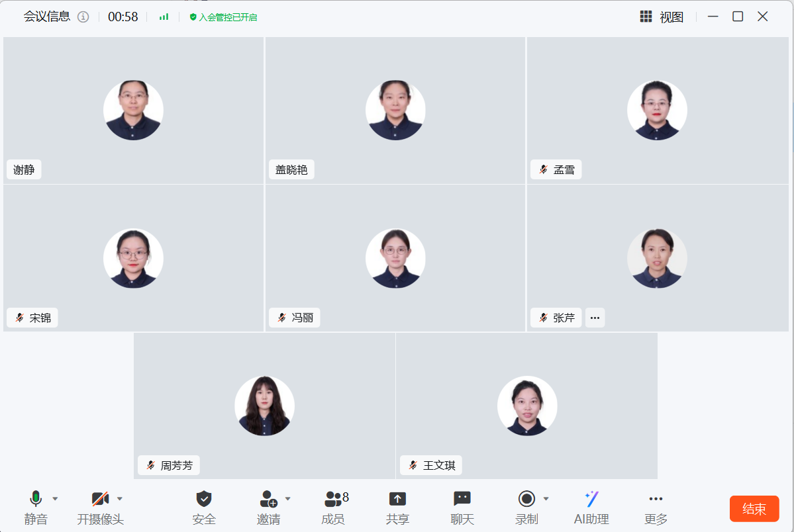794x532 pixels.
Task: Open the 视图 view layout menu
Action: (662, 17)
